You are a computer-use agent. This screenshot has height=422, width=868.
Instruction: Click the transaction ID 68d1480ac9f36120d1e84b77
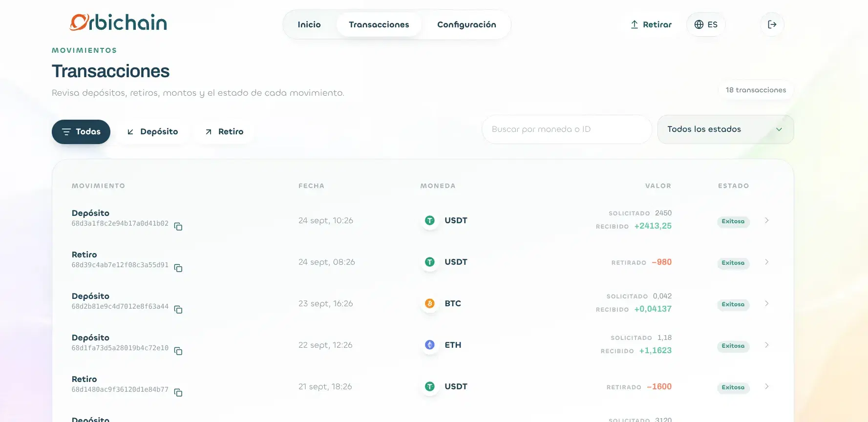point(120,390)
